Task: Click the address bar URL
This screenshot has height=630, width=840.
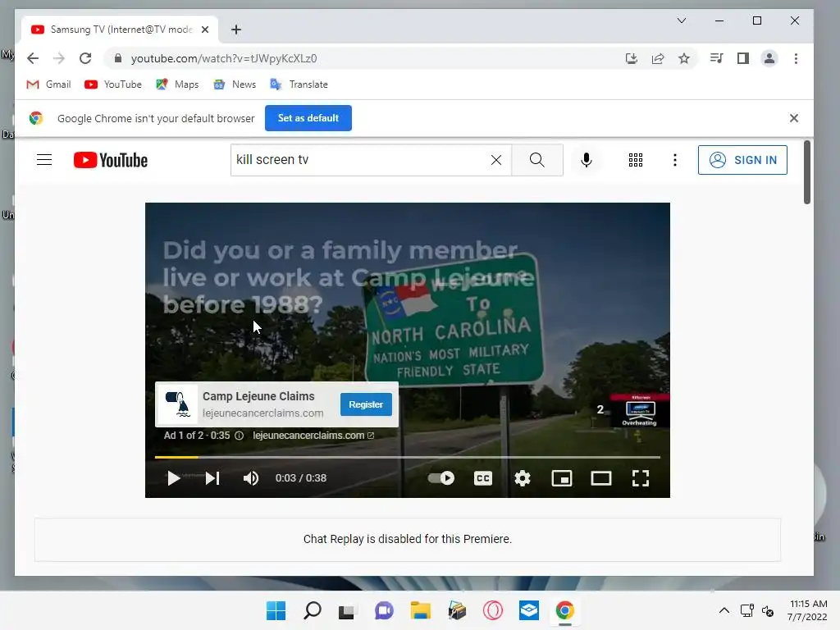Action: click(224, 58)
